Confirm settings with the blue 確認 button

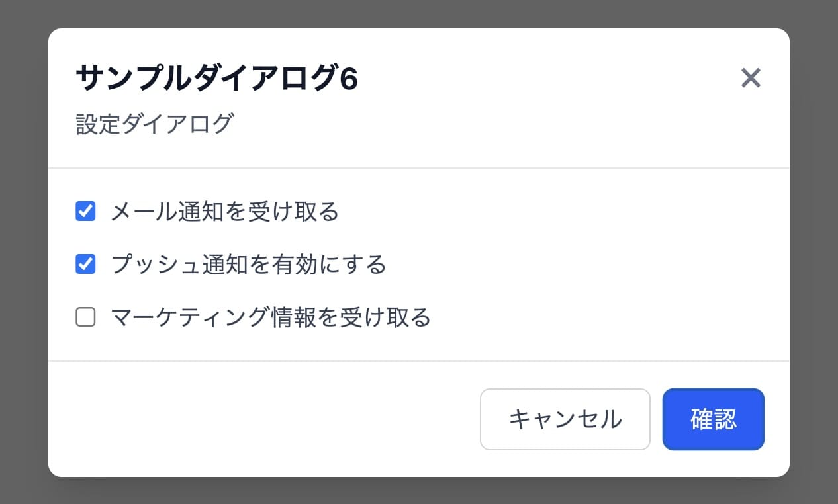click(713, 419)
